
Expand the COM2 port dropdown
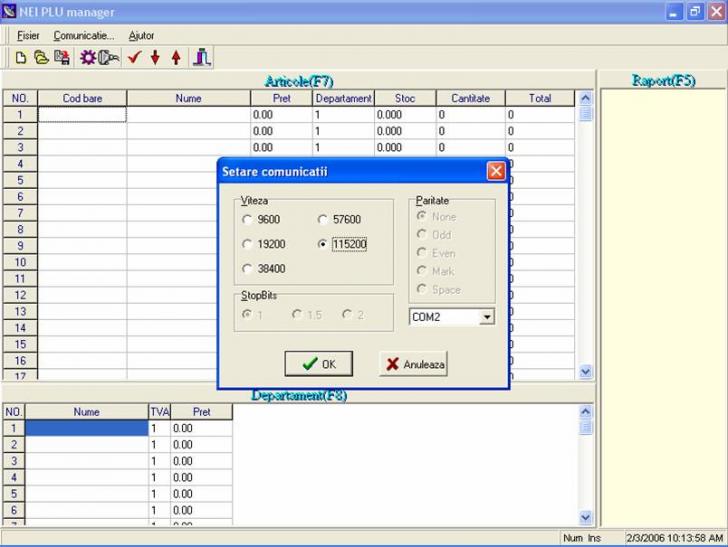[487, 317]
